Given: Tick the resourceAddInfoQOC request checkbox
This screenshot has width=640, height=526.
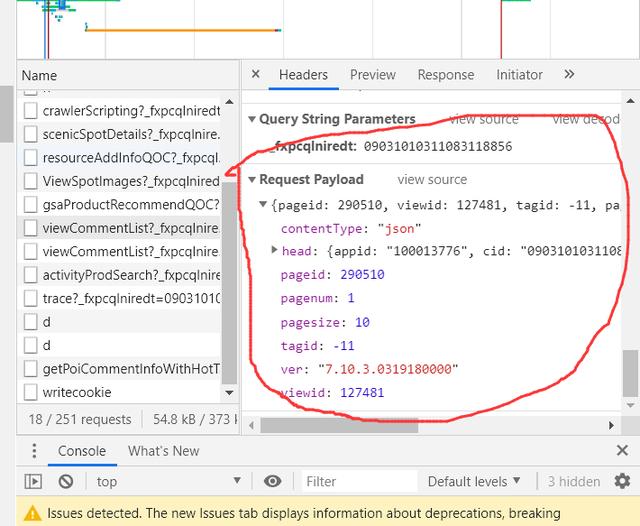Looking at the screenshot, I should click(x=31, y=158).
